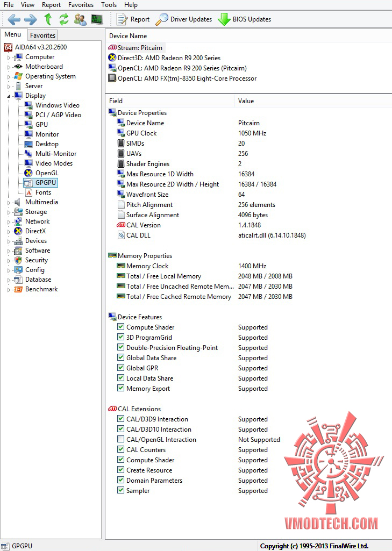The image size is (392, 551).
Task: Expand the DirectX tree node
Action: coord(9,231)
